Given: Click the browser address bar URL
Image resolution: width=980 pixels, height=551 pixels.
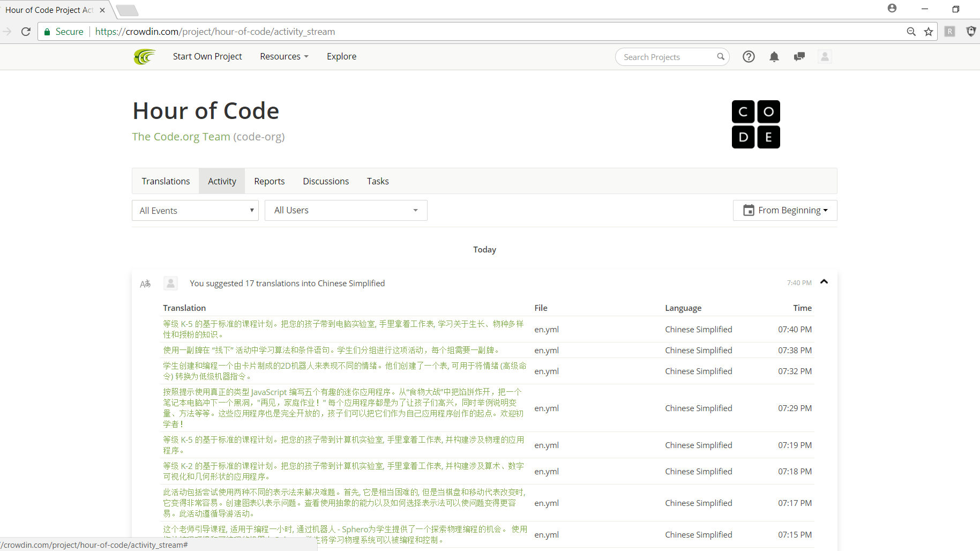Looking at the screenshot, I should tap(215, 32).
